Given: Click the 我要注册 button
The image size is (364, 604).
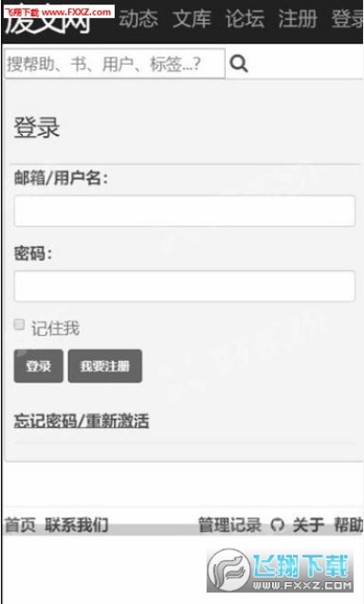Looking at the screenshot, I should (x=105, y=366).
